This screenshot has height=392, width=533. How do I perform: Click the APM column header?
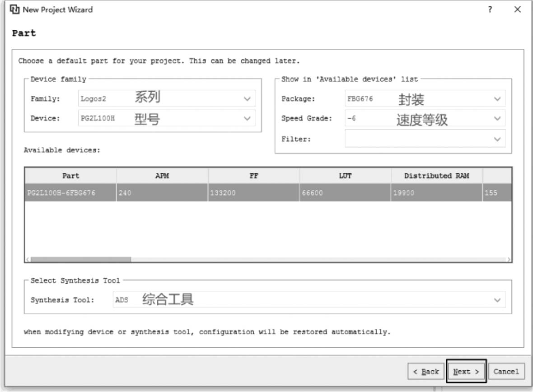(x=162, y=176)
